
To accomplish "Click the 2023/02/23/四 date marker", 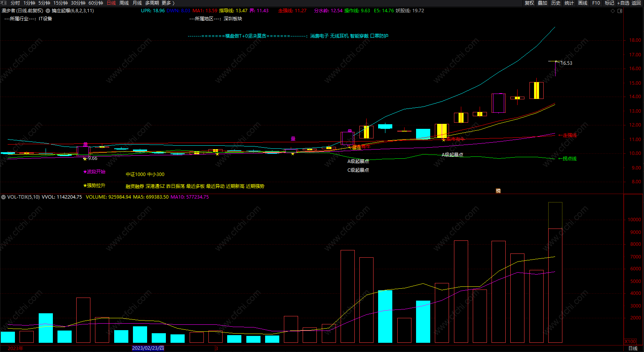I will click(148, 348).
